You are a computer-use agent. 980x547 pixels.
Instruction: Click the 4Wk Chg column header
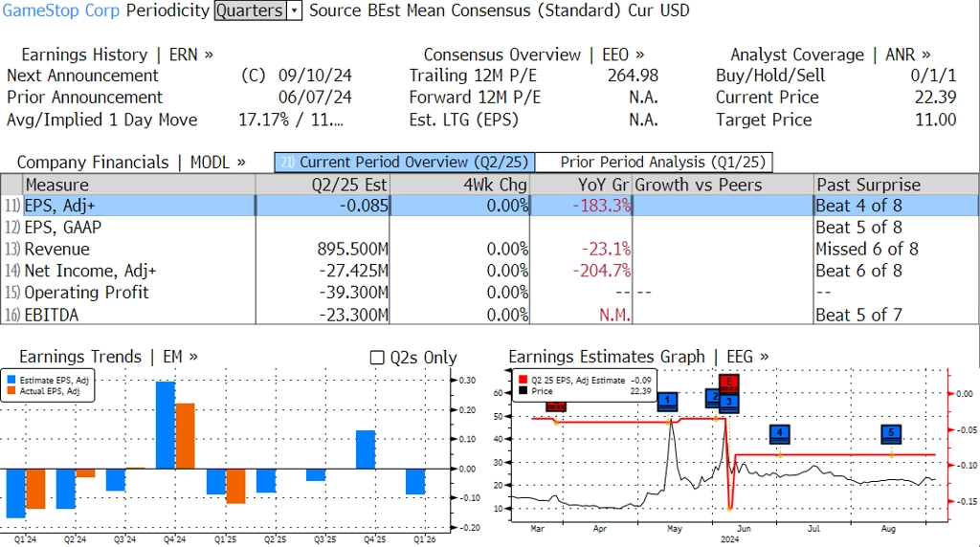[x=459, y=185]
